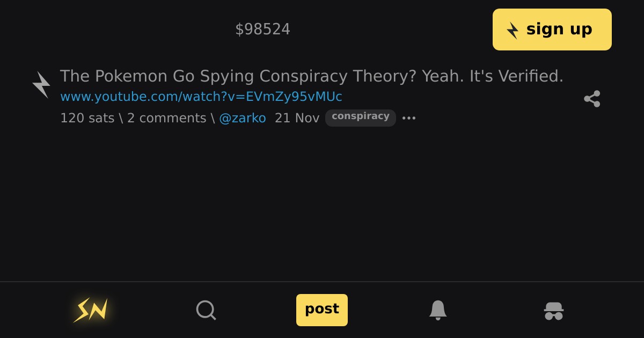Zap the Pokemon Go post with the lightning bolt
Screen dimensions: 644x338
pos(41,85)
